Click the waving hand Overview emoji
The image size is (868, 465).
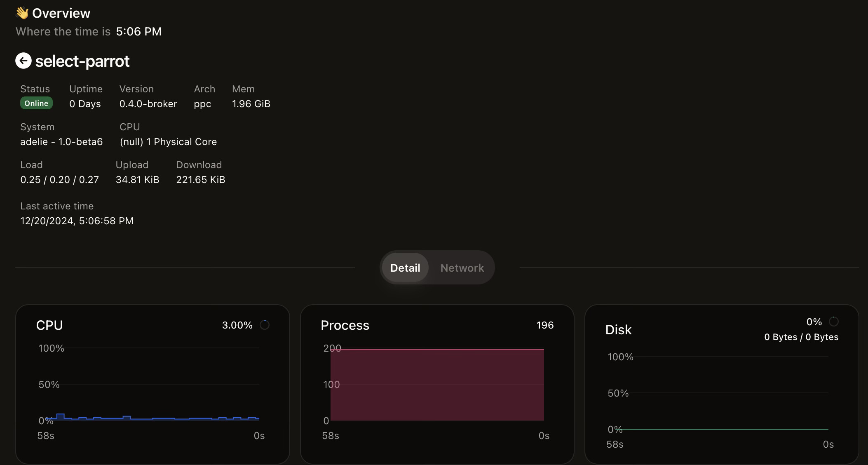click(x=22, y=13)
